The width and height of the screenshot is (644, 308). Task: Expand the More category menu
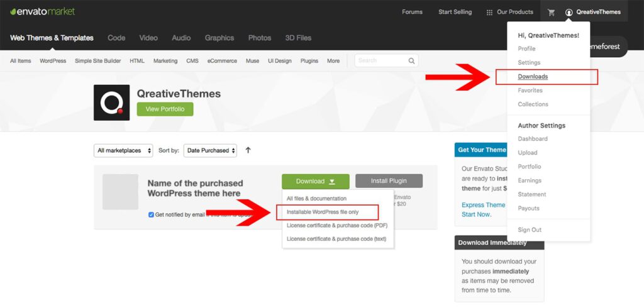pos(333,61)
